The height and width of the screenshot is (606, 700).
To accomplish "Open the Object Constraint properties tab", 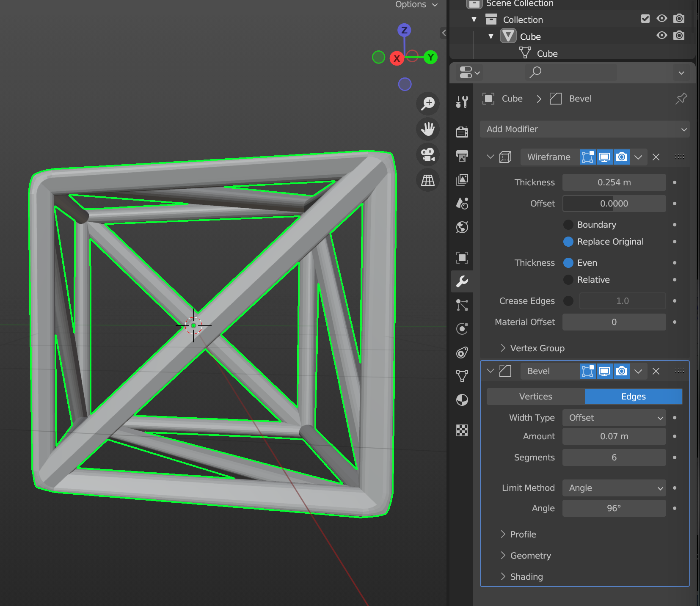I will point(462,353).
